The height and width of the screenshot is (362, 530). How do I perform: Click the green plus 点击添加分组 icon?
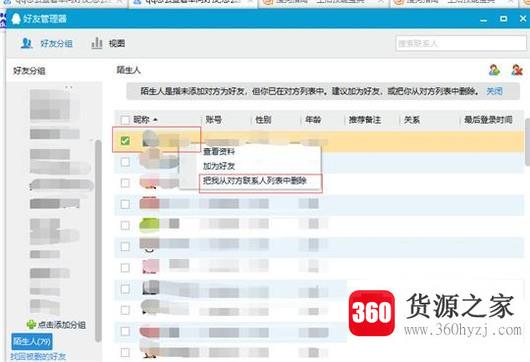(31, 324)
